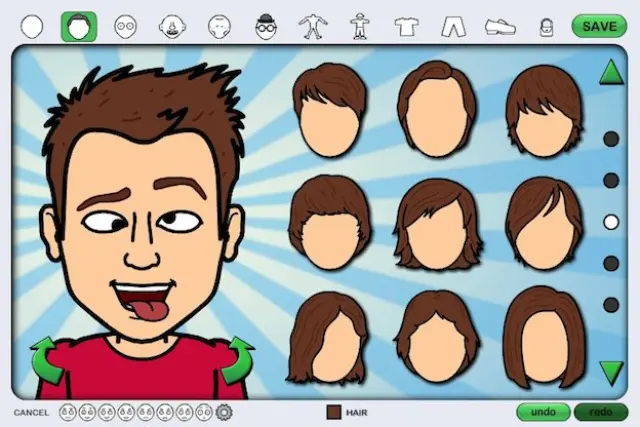Open the glasses and hat accessory category
Screen dimensions: 640x427
pos(265,27)
